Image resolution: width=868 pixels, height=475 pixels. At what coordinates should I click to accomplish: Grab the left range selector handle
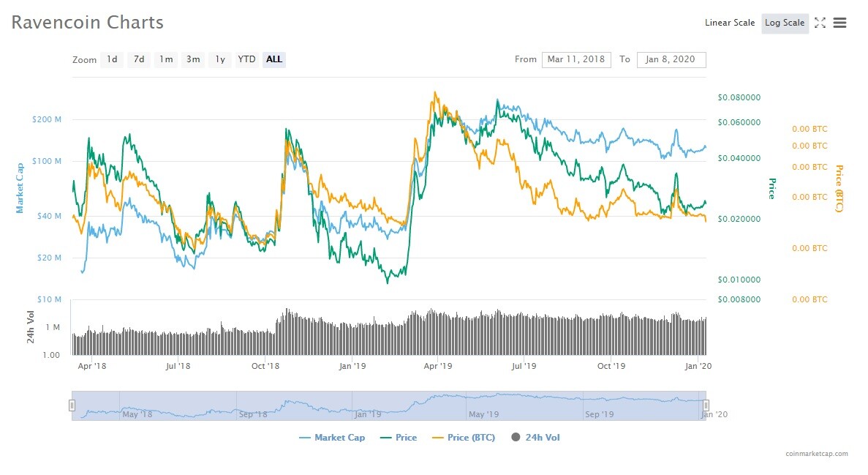point(72,404)
